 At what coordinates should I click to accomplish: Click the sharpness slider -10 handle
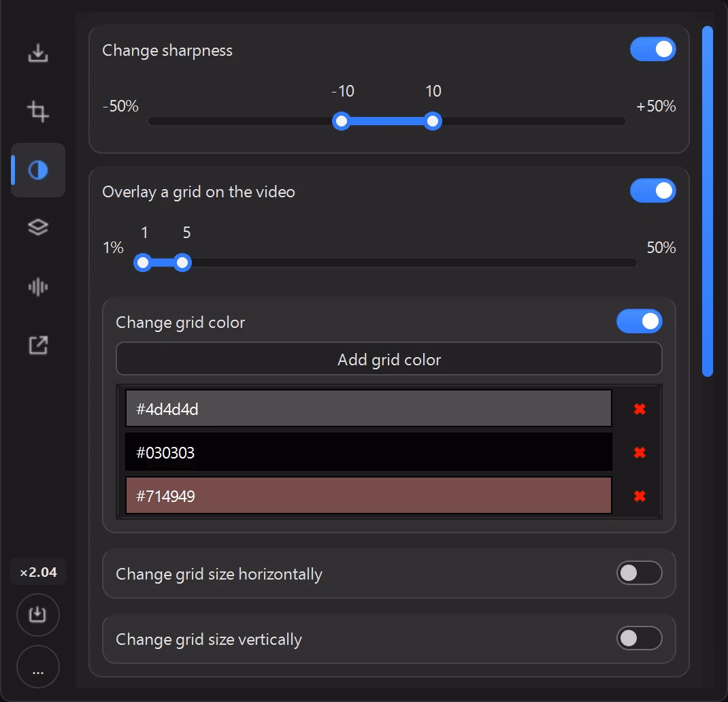pos(342,121)
